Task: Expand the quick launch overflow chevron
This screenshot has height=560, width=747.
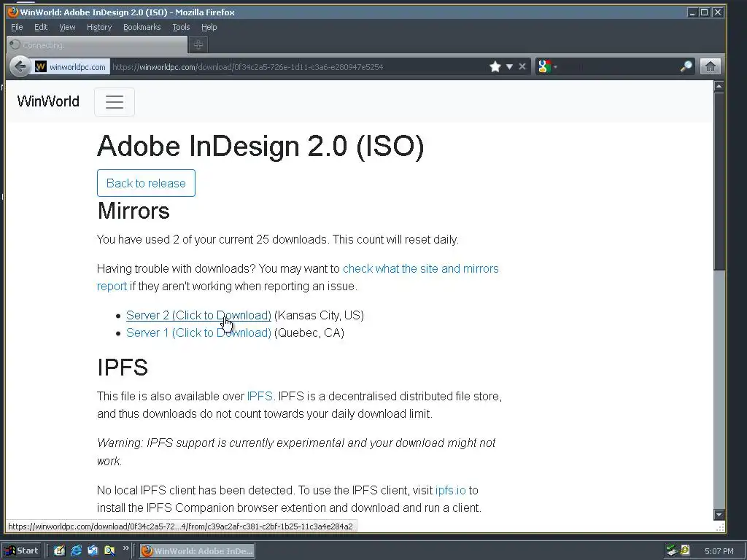Action: [125, 548]
